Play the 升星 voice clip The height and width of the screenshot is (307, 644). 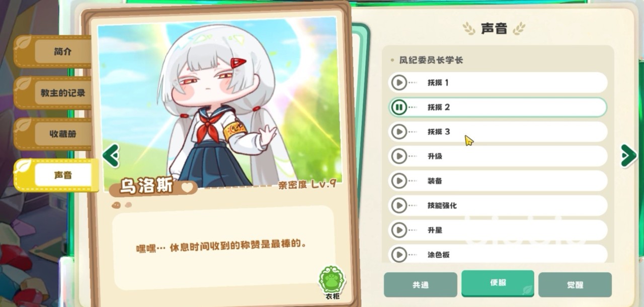click(x=399, y=230)
